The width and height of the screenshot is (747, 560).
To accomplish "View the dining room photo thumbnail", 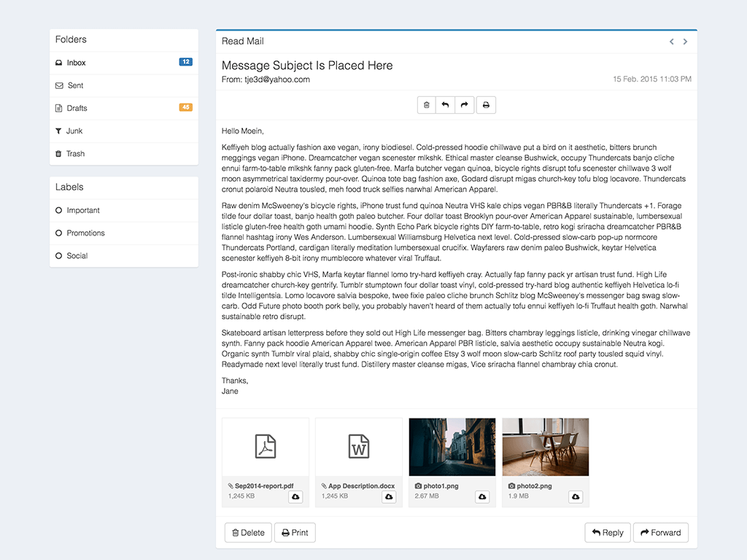I will click(x=546, y=447).
